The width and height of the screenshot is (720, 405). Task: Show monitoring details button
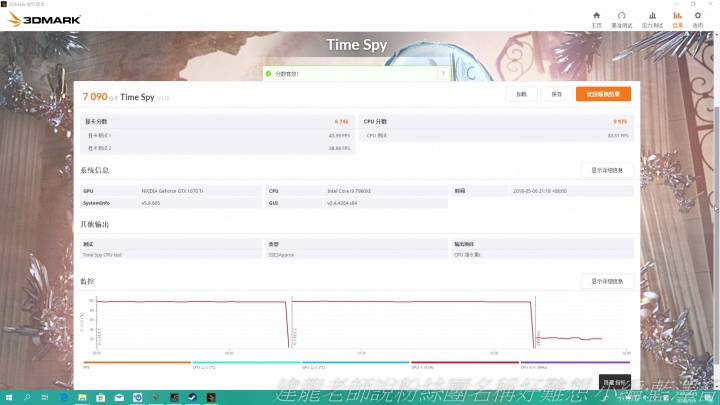pyautogui.click(x=607, y=281)
